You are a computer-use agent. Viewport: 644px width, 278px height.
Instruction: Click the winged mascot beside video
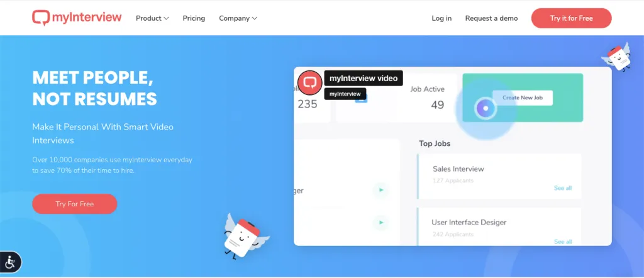[246, 236]
